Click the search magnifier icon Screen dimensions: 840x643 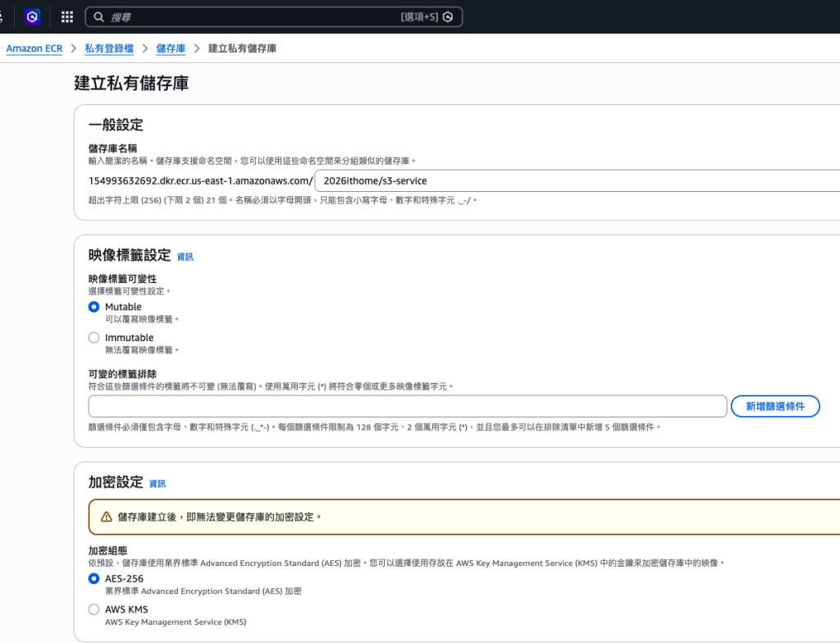(x=98, y=17)
